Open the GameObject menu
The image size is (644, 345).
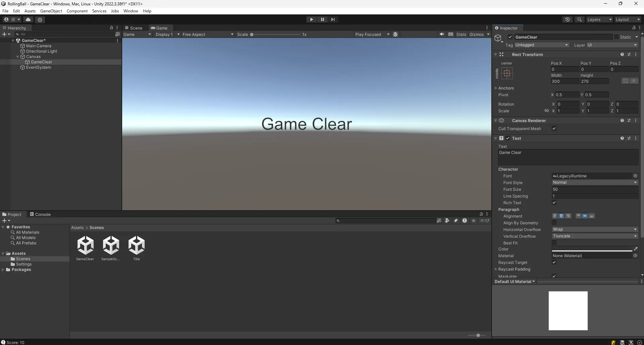point(51,11)
